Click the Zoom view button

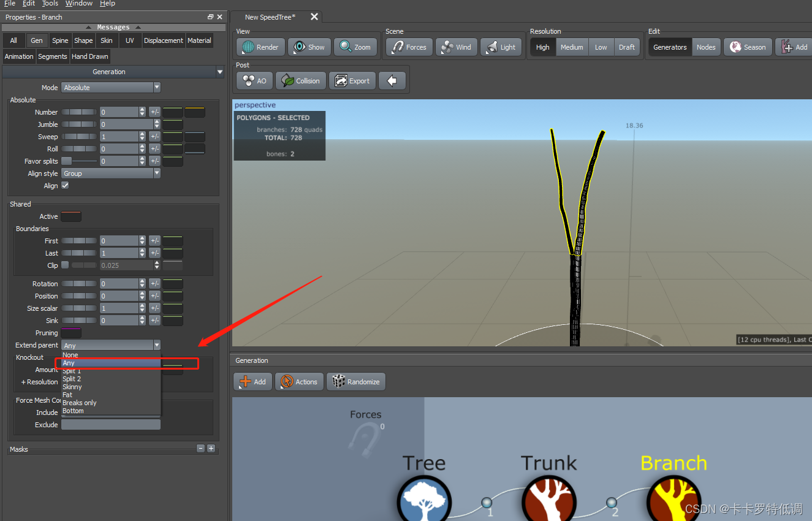355,47
